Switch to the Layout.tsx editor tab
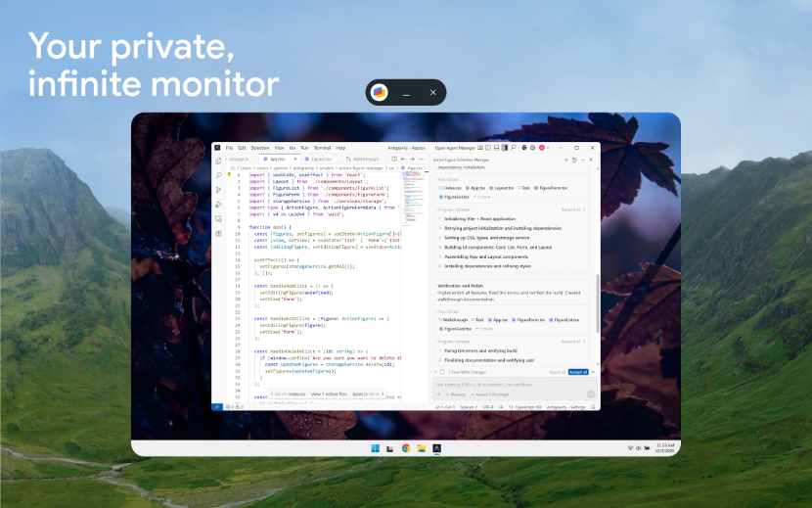The image size is (812, 508). pos(320,158)
